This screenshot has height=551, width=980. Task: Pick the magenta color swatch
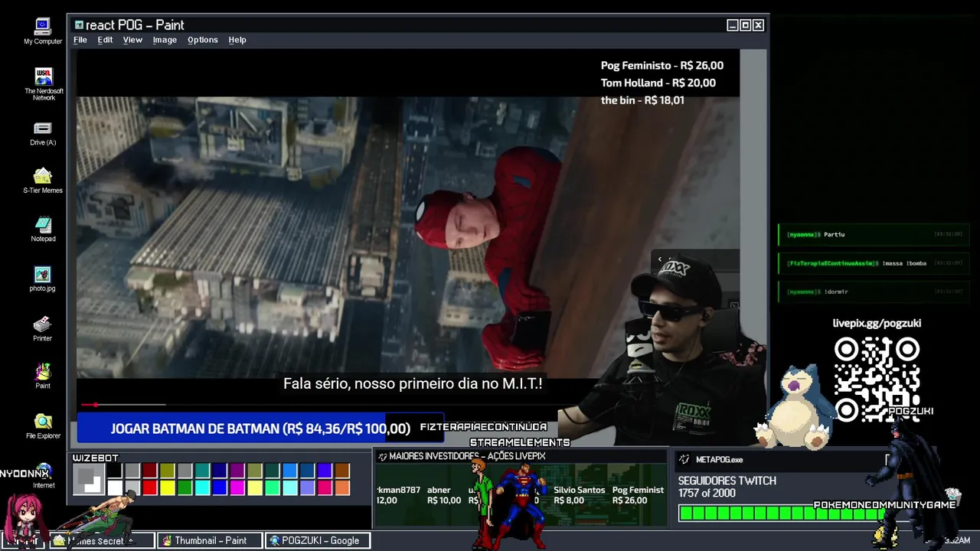237,487
